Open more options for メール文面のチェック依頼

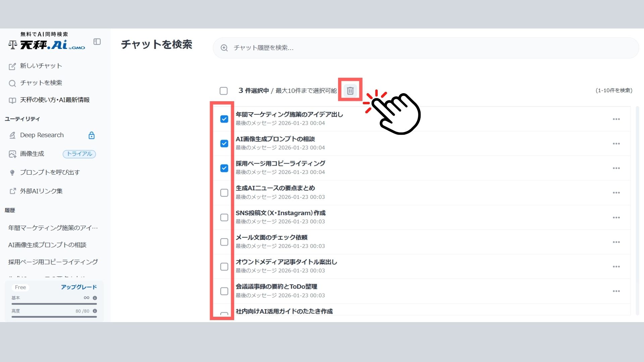(616, 242)
